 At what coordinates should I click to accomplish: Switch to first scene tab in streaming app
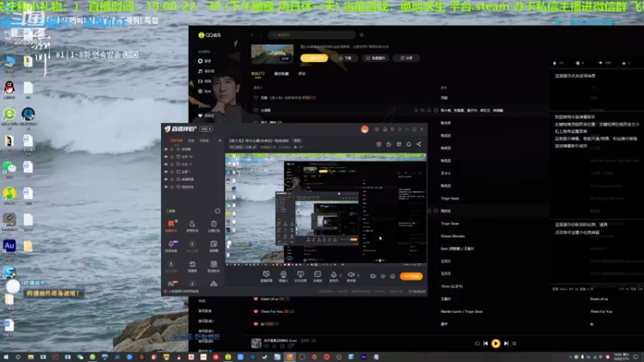[176, 140]
